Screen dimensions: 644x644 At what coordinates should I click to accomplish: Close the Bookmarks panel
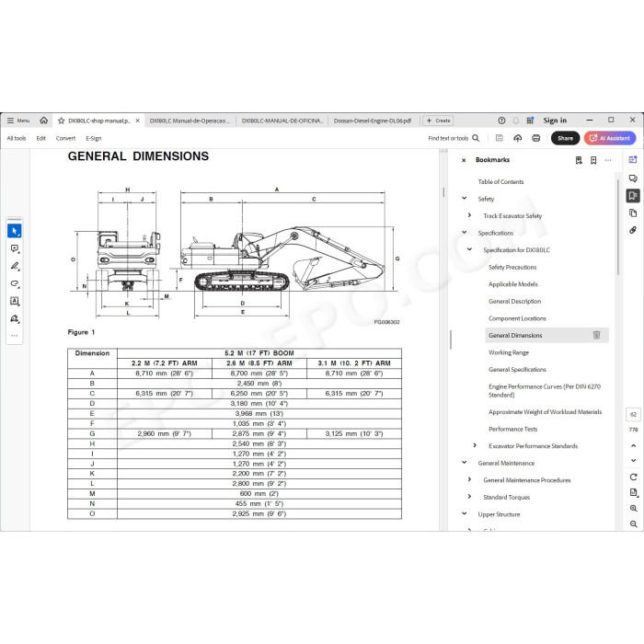[x=464, y=160]
